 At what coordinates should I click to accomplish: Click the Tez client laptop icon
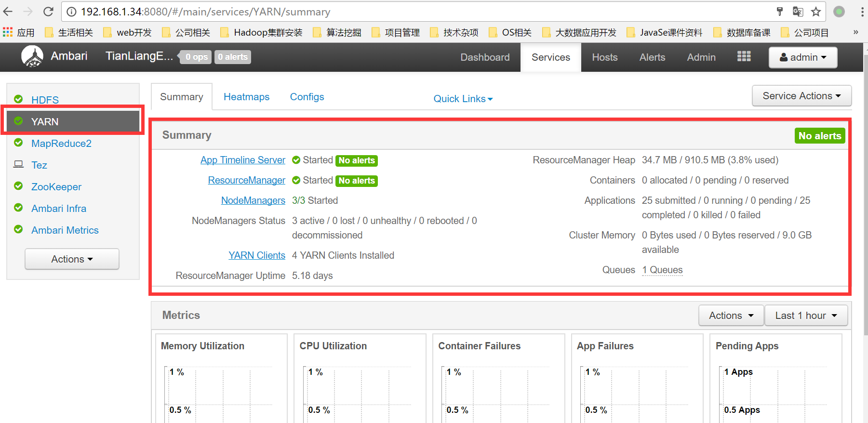(18, 164)
